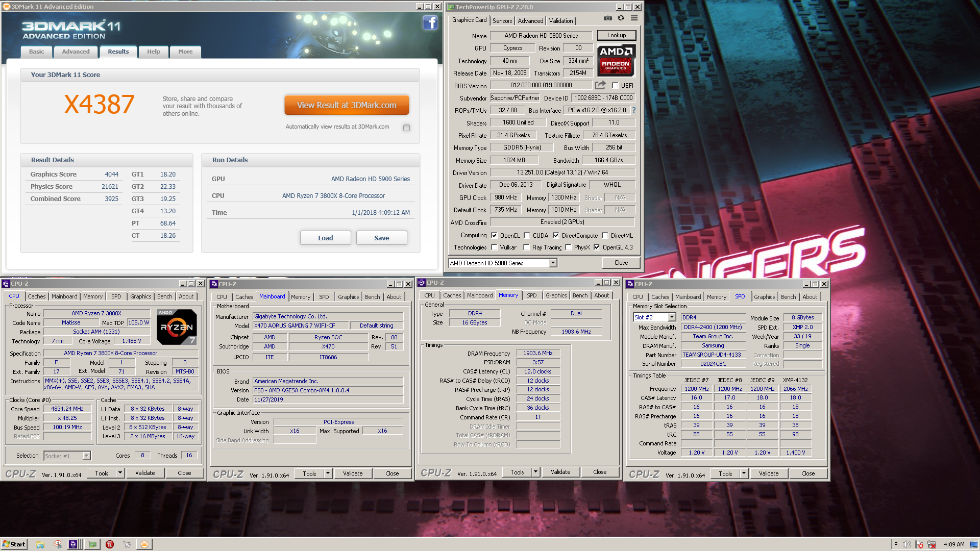Show hidden tray icons

(896, 544)
